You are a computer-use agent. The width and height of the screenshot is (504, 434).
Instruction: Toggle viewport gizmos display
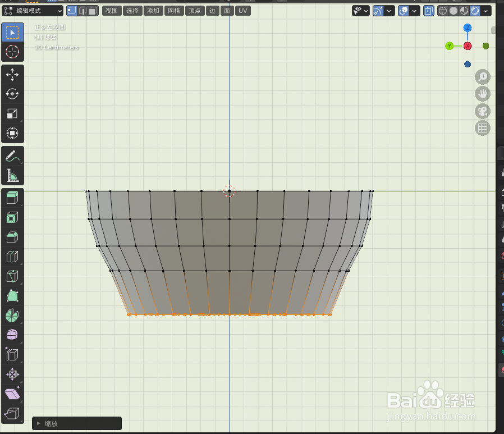tap(379, 11)
